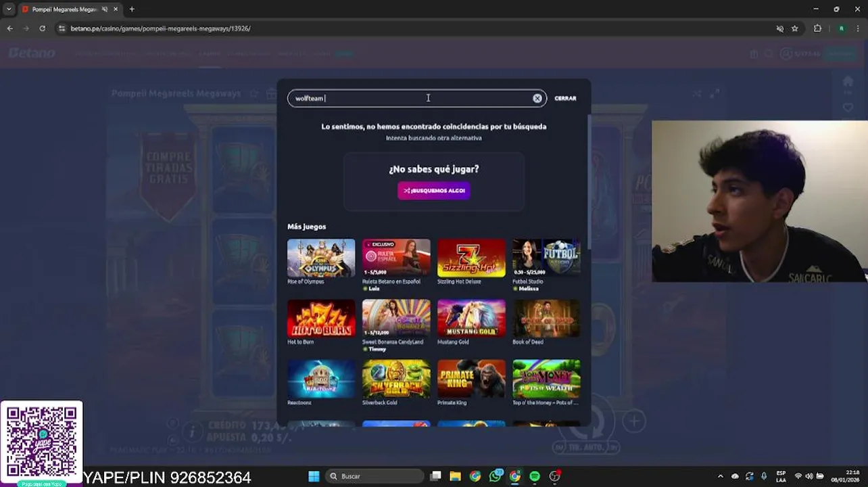The height and width of the screenshot is (487, 868).
Task: Bookmark this page with the star icon
Action: coord(795,28)
